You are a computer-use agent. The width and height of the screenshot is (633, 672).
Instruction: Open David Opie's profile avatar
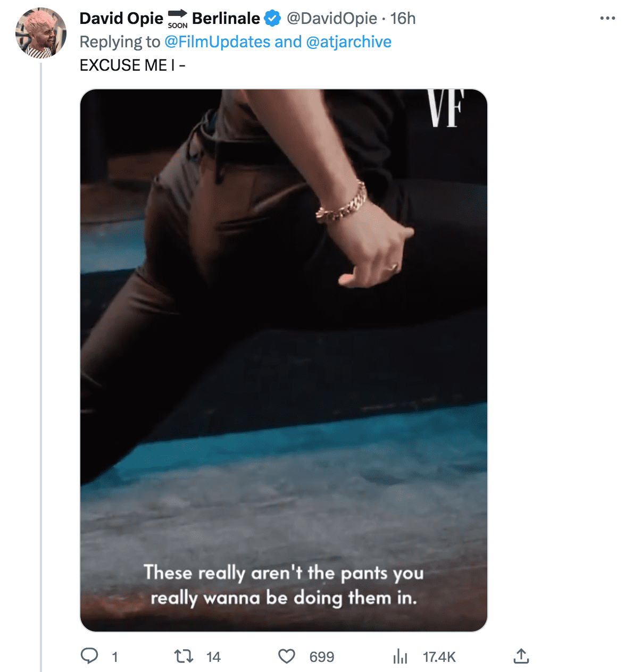(41, 33)
